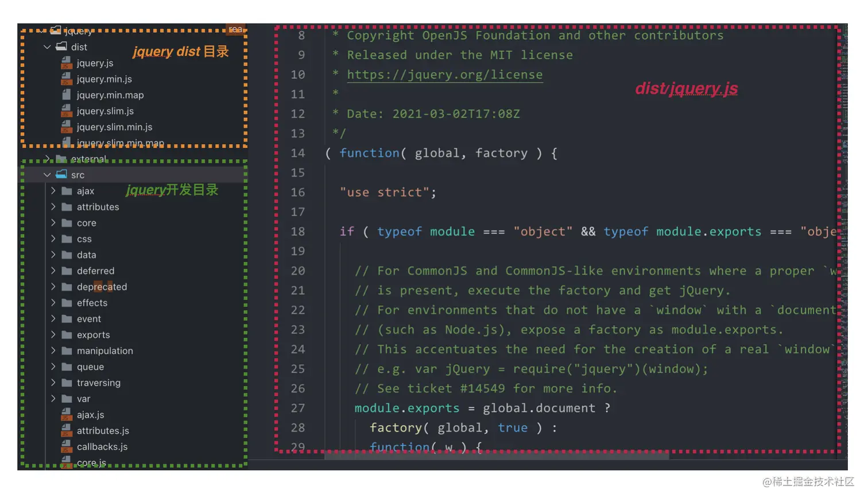This screenshot has height=501, width=868.
Task: Expand the exports folder chevron
Action: 53,334
